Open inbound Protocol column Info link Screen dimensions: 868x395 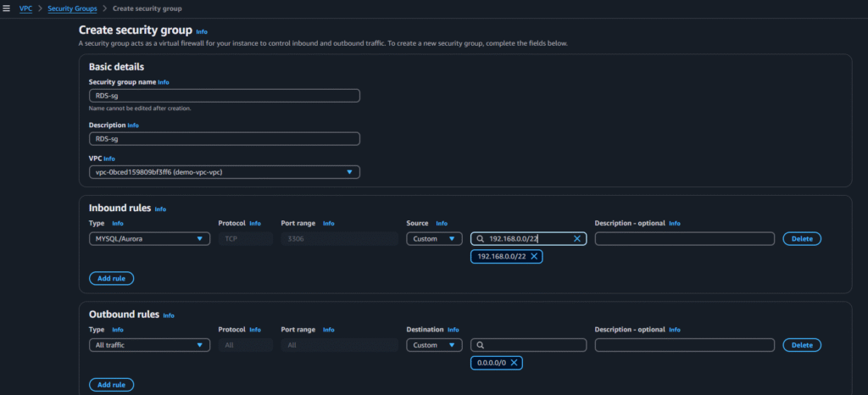pos(254,224)
